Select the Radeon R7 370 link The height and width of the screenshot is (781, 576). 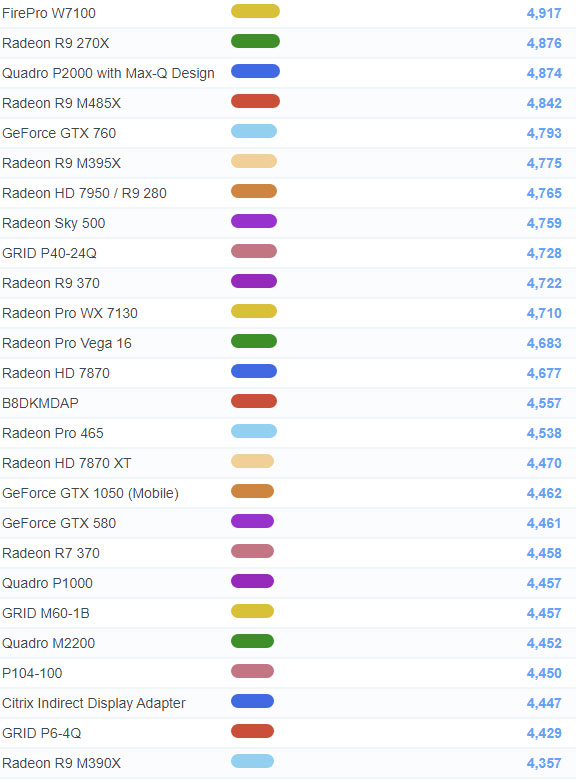pyautogui.click(x=51, y=553)
